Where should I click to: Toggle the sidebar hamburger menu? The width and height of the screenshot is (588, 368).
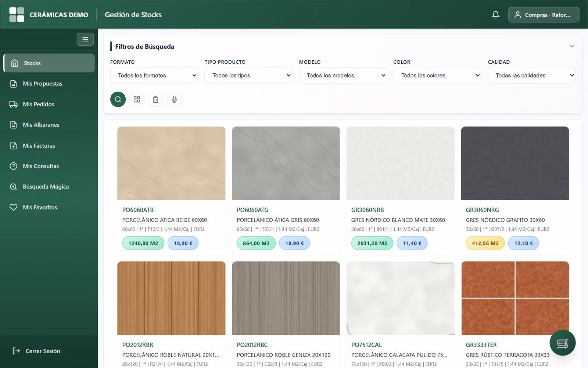pos(85,39)
